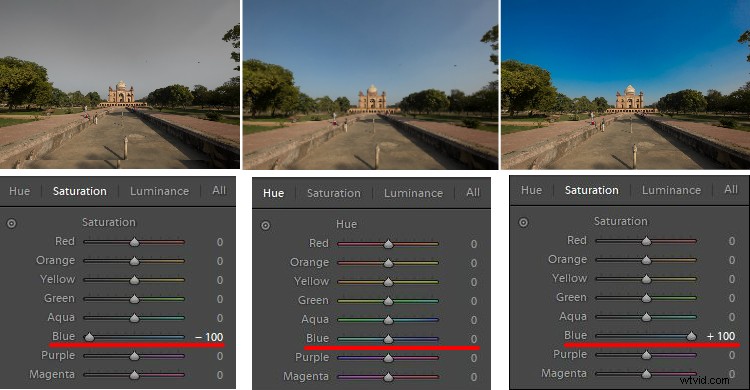Select Saturation tab in the Blue +100 panel

tap(591, 190)
